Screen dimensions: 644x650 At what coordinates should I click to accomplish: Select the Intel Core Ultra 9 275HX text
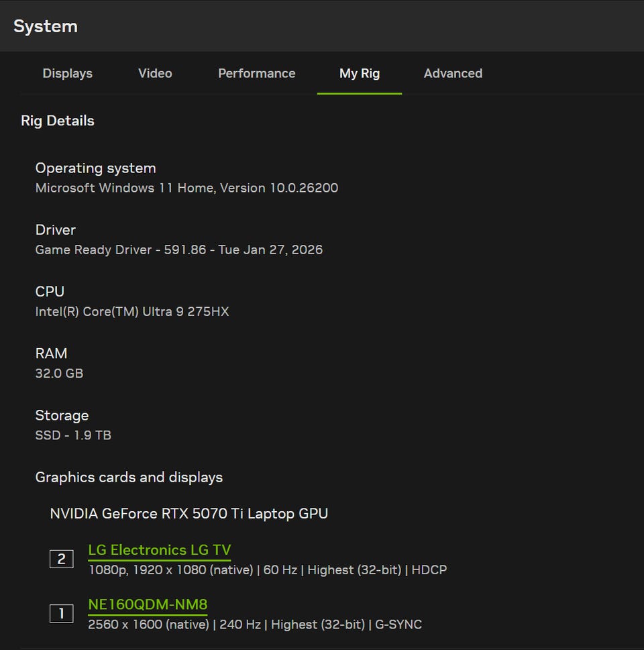[x=132, y=311]
